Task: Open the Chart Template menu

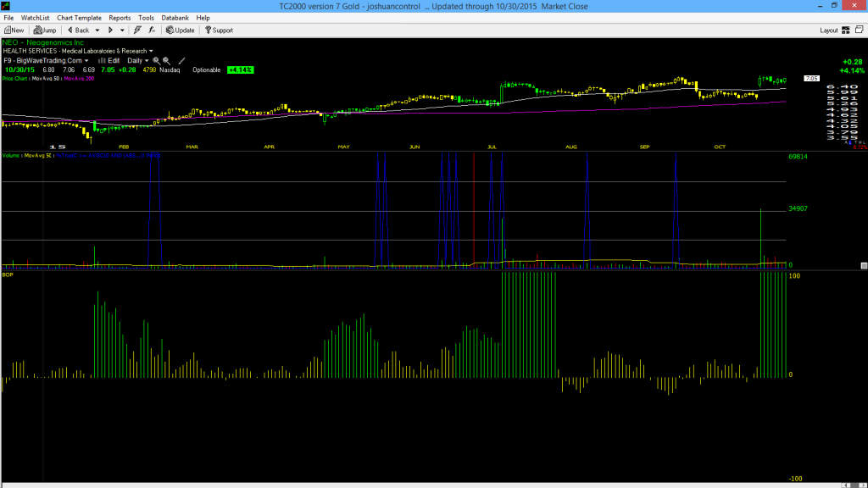Action: pyautogui.click(x=79, y=18)
